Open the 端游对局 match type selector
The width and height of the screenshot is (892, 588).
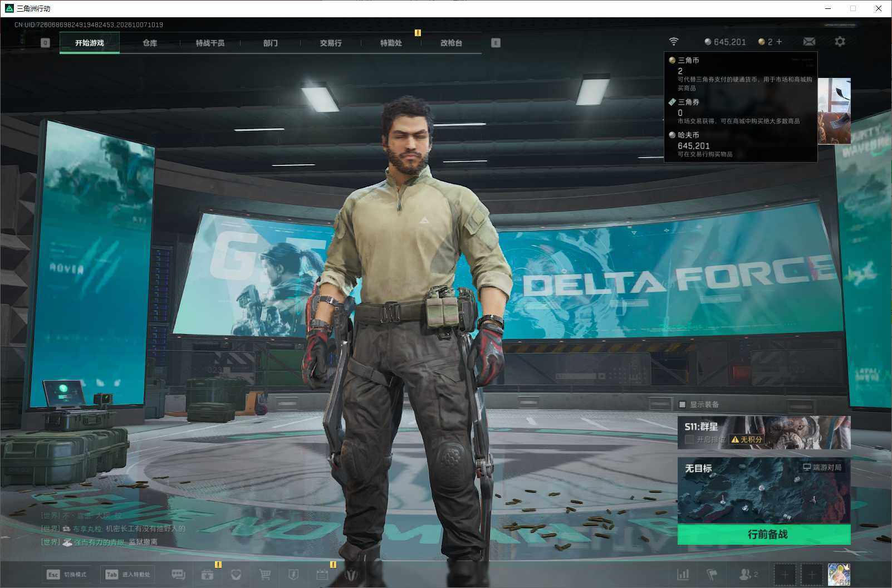tap(822, 467)
